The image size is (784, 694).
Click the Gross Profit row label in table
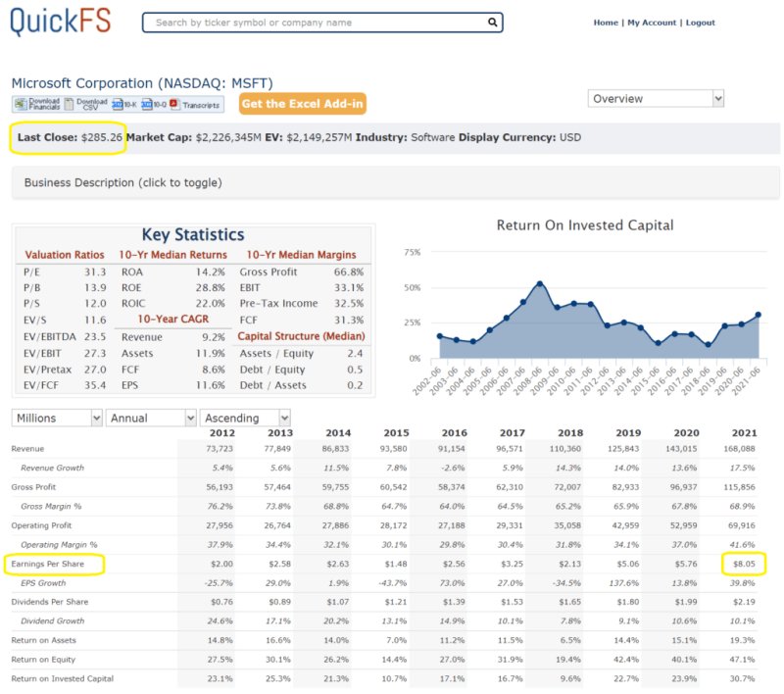(33, 487)
